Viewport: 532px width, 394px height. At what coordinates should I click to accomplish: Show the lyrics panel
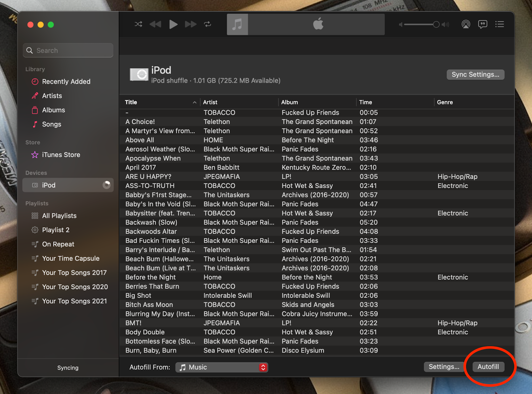coord(482,24)
